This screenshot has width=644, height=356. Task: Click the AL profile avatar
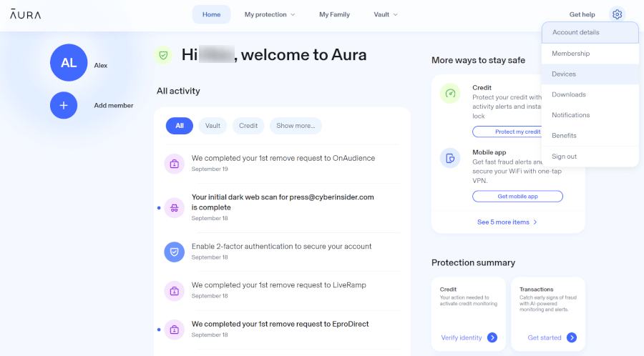pyautogui.click(x=69, y=63)
